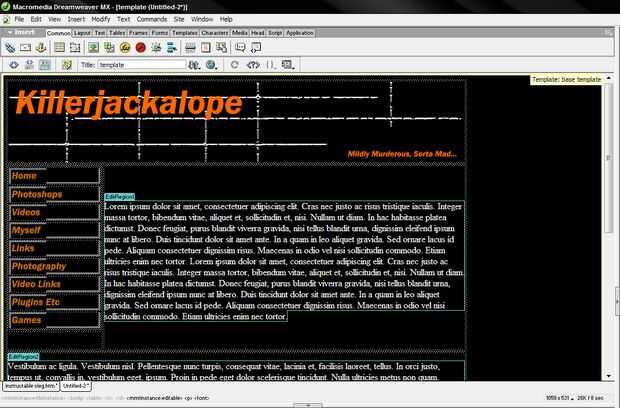Open the Modify menu
Screen dimensions: 620x408
pyautogui.click(x=101, y=19)
